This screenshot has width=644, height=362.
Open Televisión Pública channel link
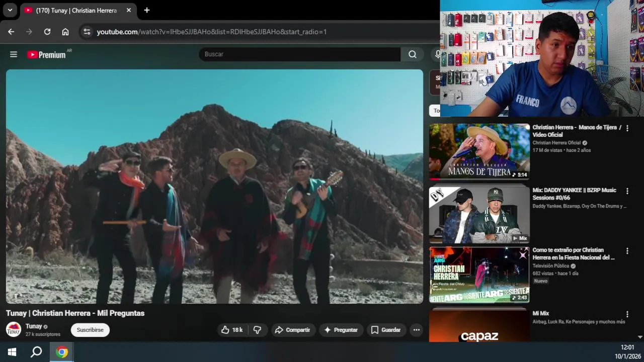551,266
